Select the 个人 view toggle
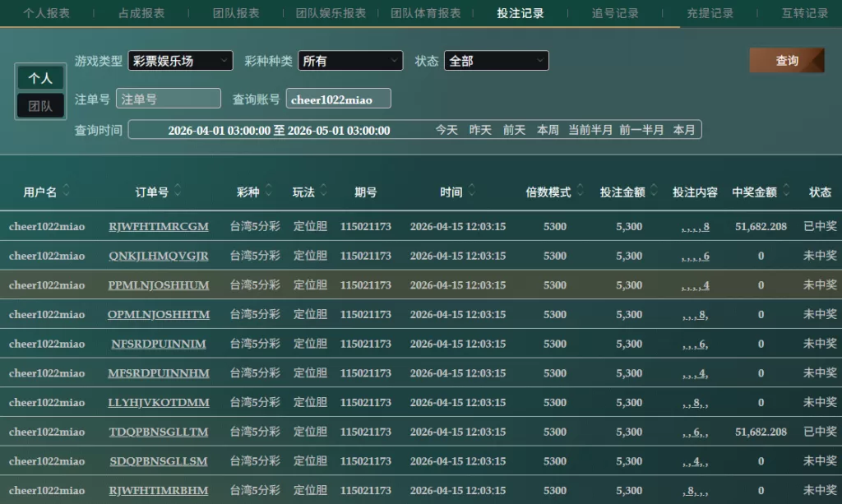Image resolution: width=842 pixels, height=504 pixels. (x=40, y=78)
